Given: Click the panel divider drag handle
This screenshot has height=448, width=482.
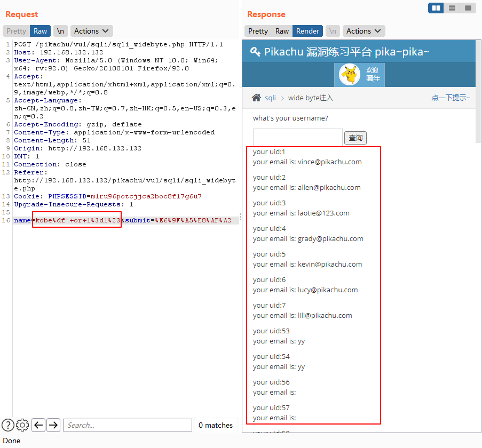Looking at the screenshot, I should point(240,217).
